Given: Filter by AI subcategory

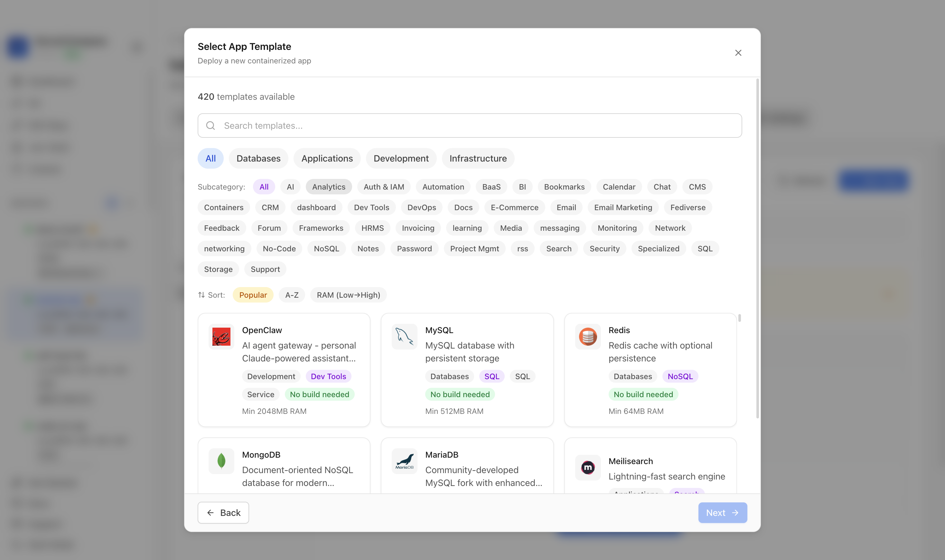Looking at the screenshot, I should 290,187.
